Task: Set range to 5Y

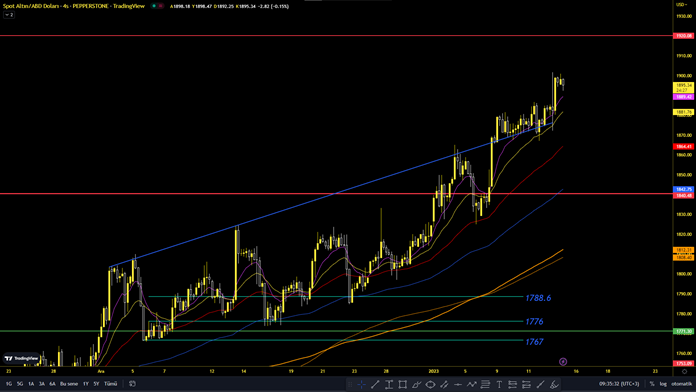Action: tap(96, 384)
